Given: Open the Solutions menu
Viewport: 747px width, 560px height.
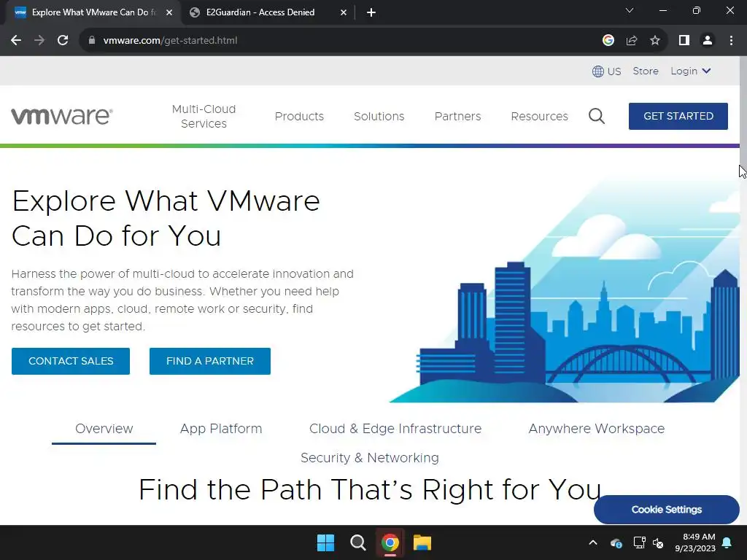Looking at the screenshot, I should 379,116.
